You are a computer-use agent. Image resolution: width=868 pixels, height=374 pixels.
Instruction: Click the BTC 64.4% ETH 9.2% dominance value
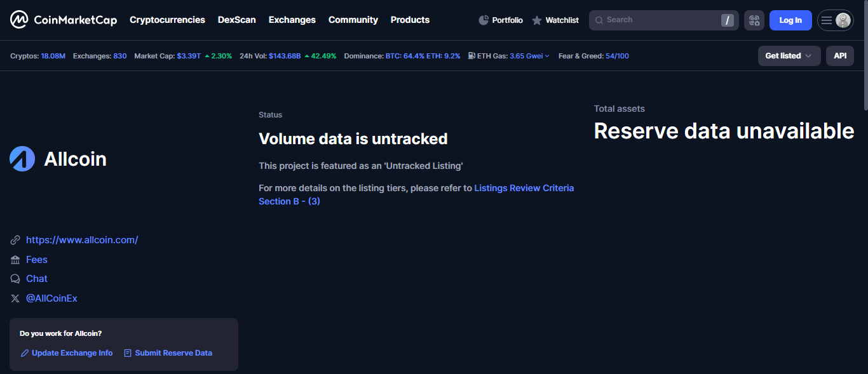click(x=423, y=56)
